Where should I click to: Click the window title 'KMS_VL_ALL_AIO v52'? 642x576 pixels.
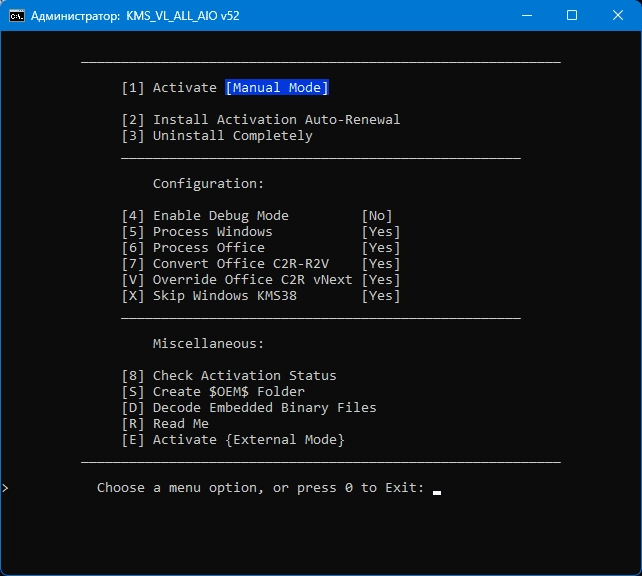tap(183, 16)
